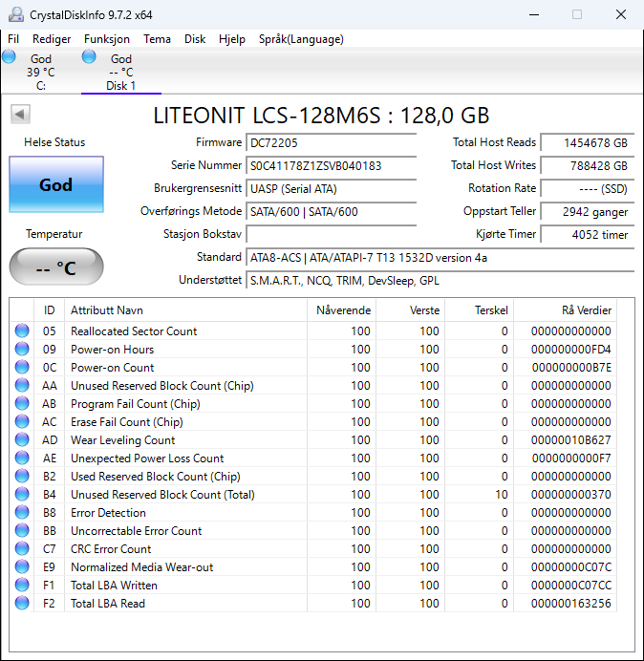Click status orb for CRC Error Count
The height and width of the screenshot is (661, 644).
point(22,548)
